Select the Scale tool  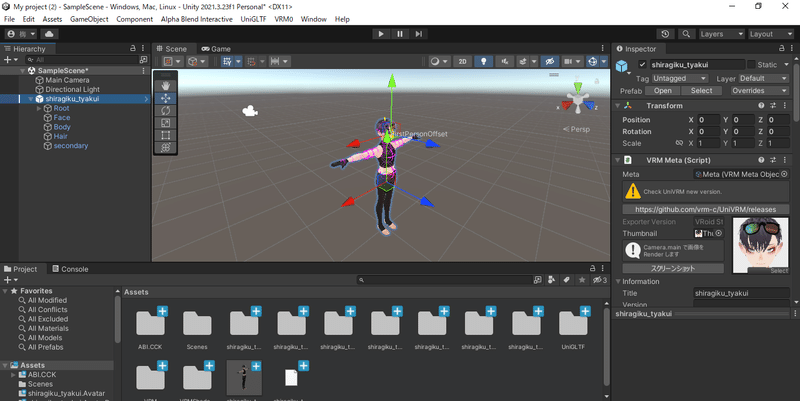point(166,123)
